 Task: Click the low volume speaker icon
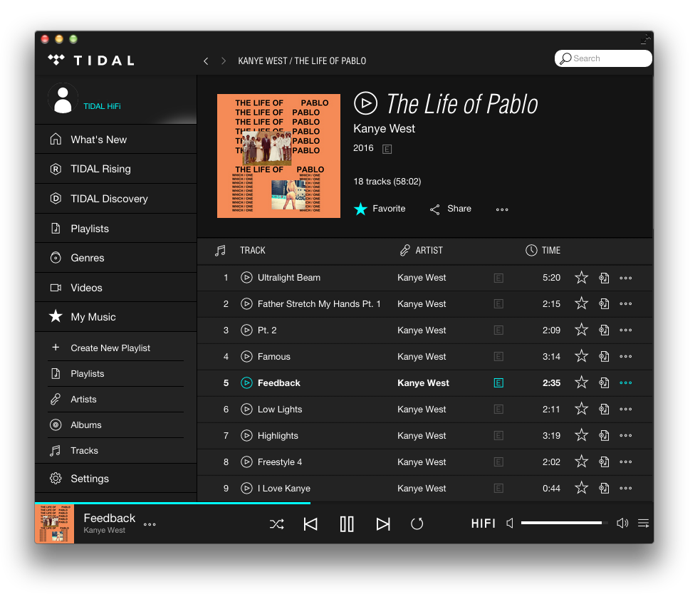pos(510,523)
